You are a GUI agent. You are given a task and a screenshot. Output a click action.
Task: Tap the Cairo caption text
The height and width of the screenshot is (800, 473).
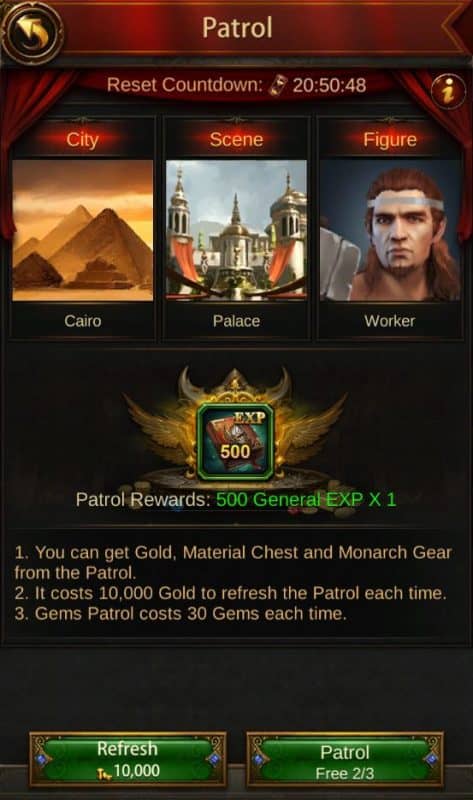83,321
